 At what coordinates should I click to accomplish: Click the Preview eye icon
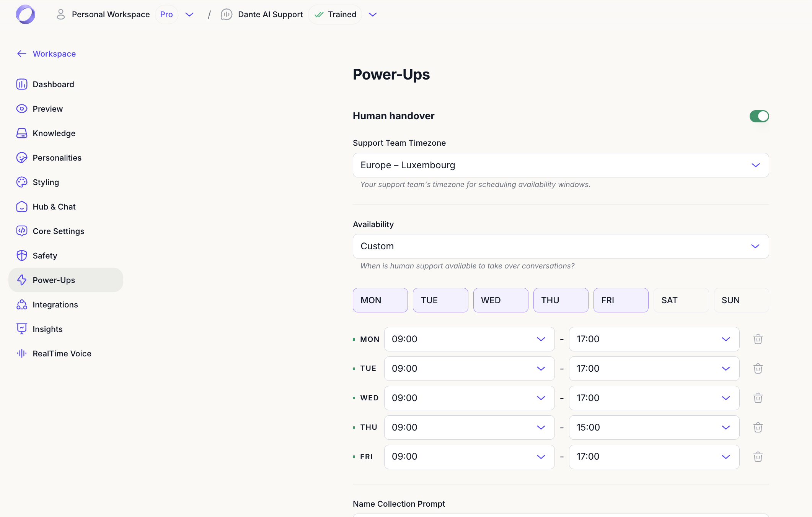click(x=22, y=109)
